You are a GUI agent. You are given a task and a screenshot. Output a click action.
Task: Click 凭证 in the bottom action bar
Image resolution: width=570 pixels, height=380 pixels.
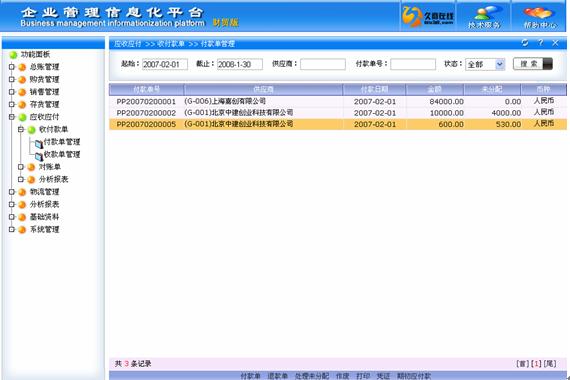coord(383,376)
